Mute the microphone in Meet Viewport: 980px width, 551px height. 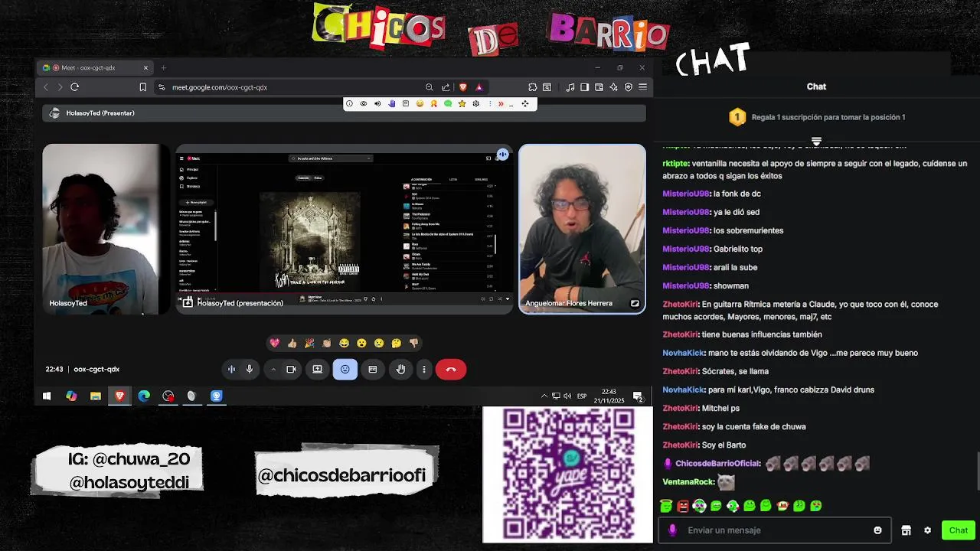click(x=250, y=370)
